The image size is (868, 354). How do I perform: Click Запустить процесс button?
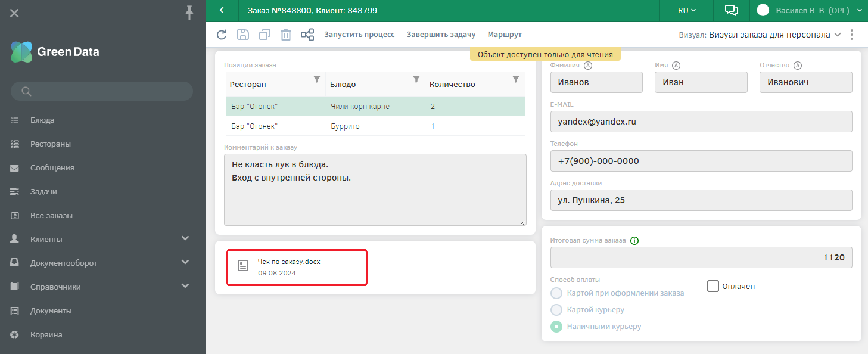[x=359, y=35]
